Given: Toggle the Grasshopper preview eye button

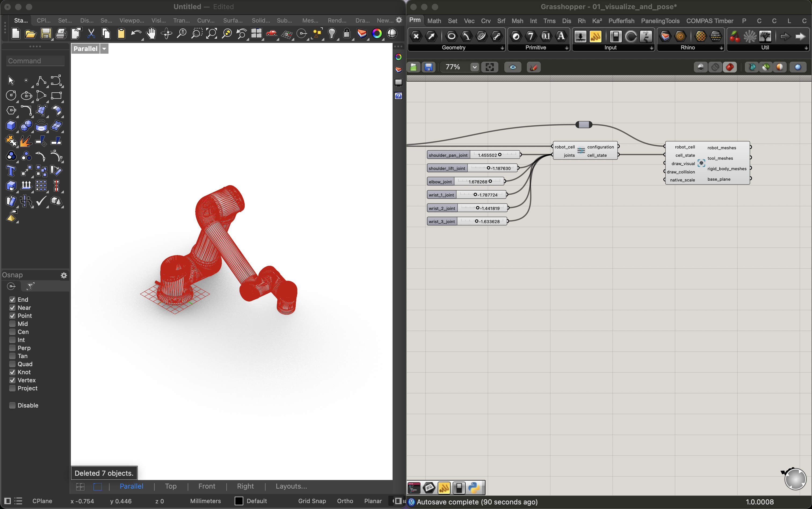Looking at the screenshot, I should click(513, 67).
